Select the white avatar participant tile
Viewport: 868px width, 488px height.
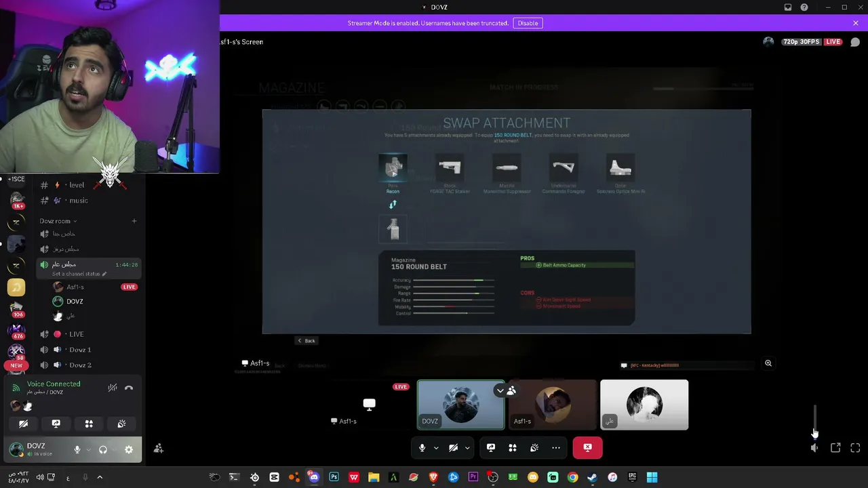point(644,405)
